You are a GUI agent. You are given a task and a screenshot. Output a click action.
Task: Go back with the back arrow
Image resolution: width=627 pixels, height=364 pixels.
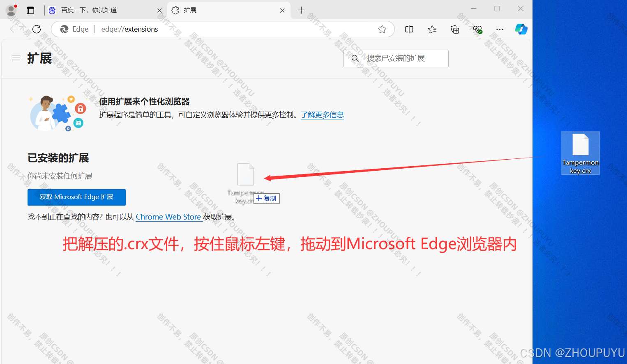point(14,29)
